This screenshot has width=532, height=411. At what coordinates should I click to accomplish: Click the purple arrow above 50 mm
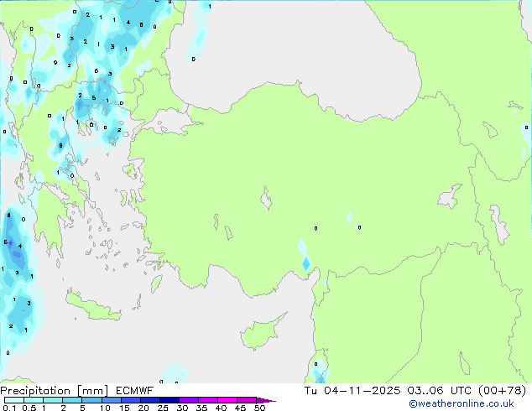[265, 400]
